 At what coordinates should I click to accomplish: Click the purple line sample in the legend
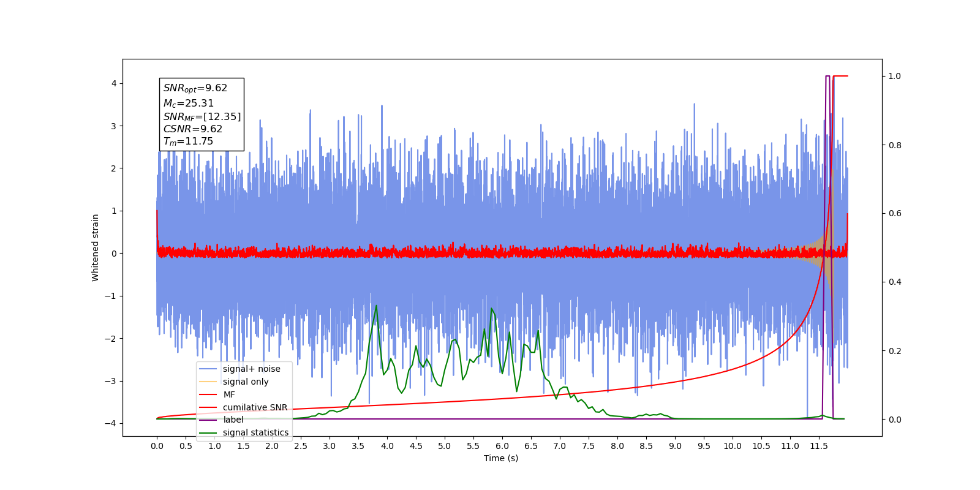(208, 420)
